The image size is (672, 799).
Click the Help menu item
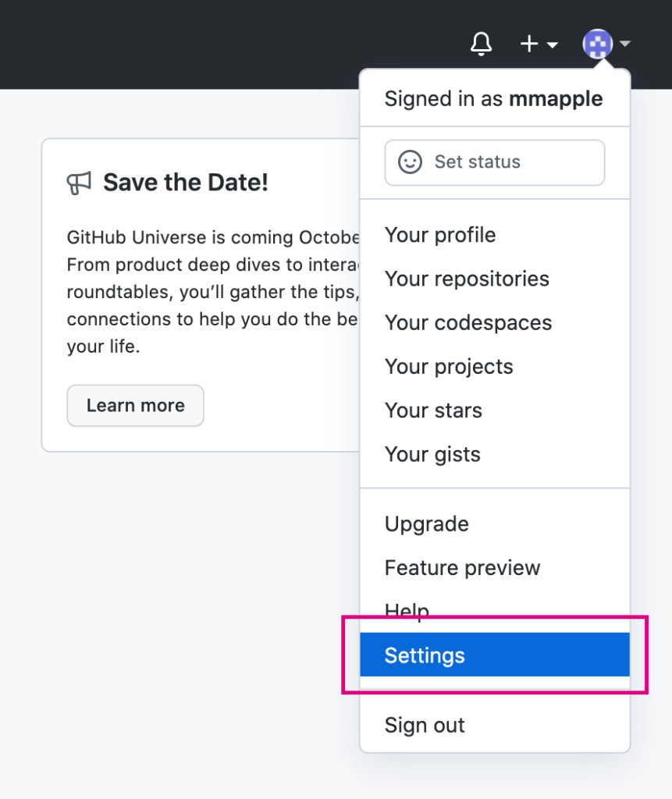407,611
